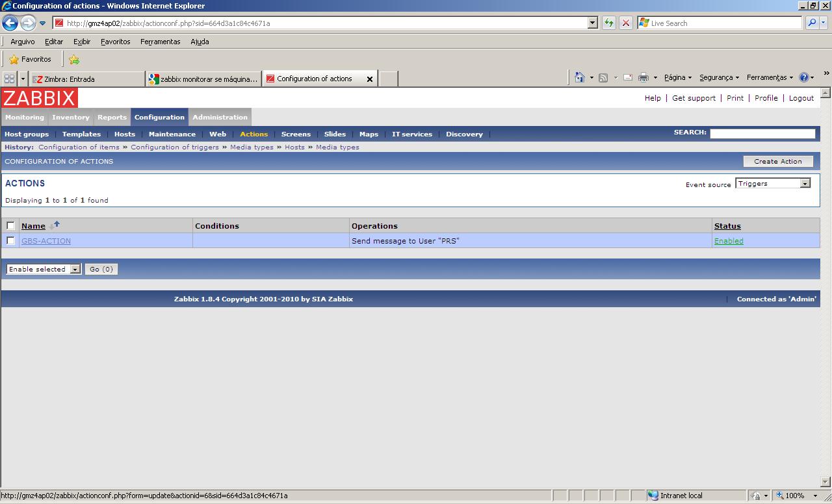Click the Add to favorites star icon
This screenshot has height=504, width=832.
point(74,60)
